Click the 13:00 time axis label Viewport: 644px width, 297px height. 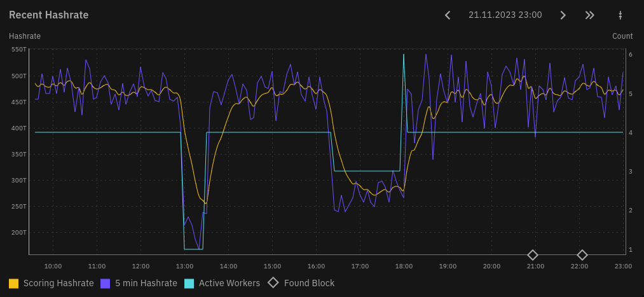click(x=184, y=266)
